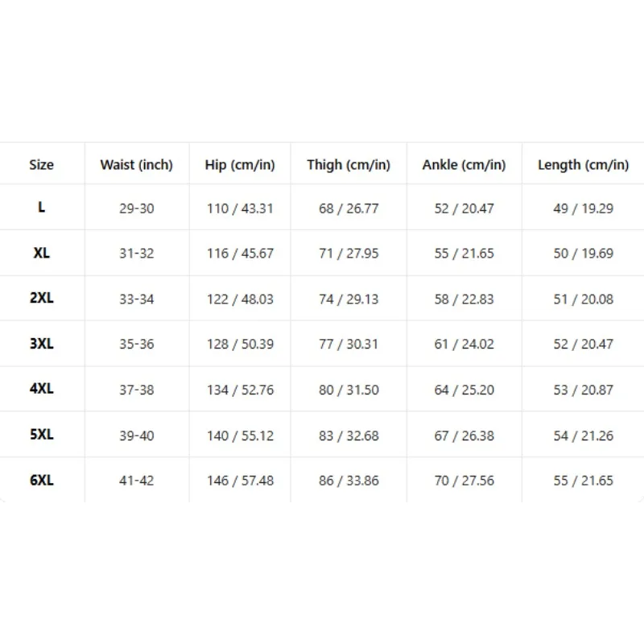Click the 2XL size label
The image size is (644, 644).
coord(42,298)
